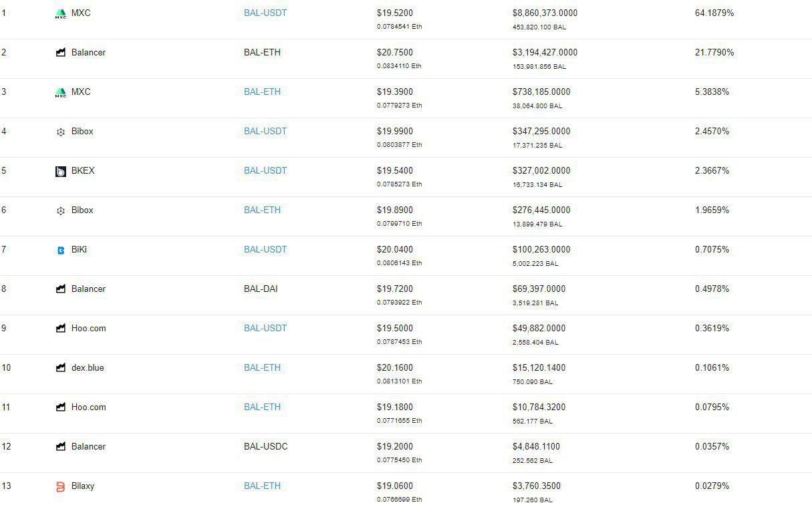This screenshot has height=511, width=812.
Task: Click the blue BiKi logo icon
Action: tap(61, 250)
